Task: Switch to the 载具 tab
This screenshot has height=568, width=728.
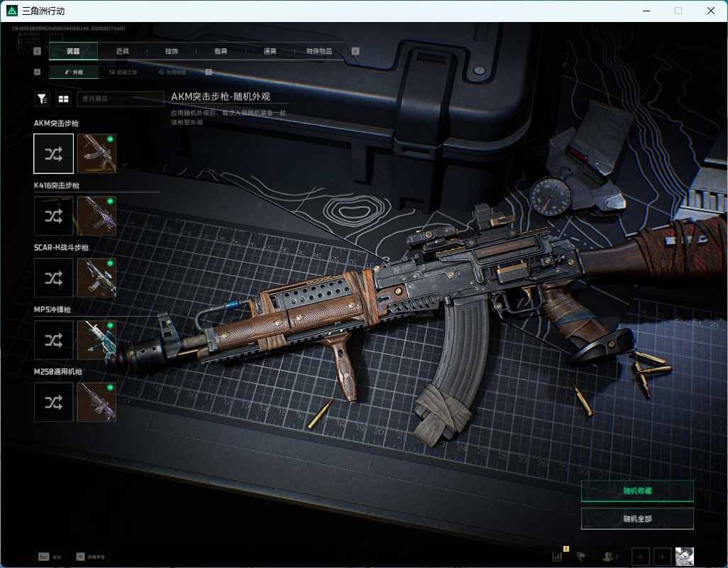Action: [x=221, y=51]
